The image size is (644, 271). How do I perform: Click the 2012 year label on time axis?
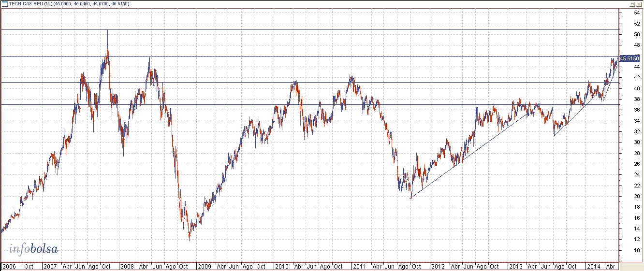(x=438, y=266)
